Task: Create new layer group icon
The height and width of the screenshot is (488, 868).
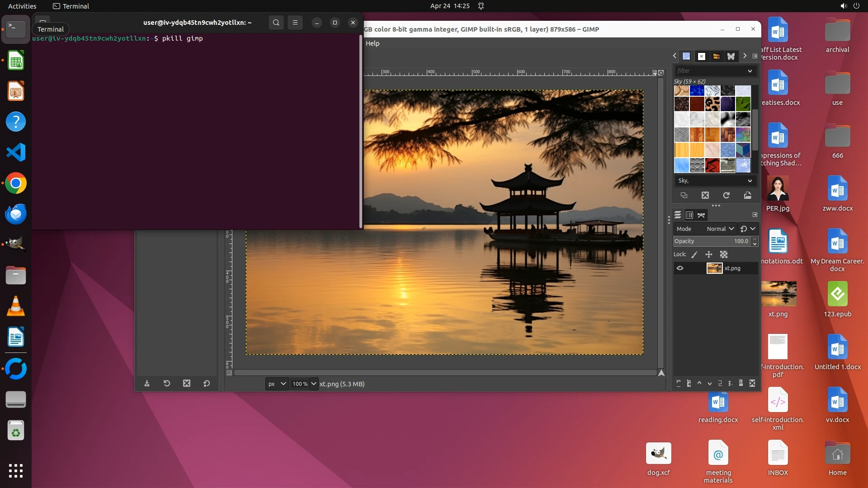Action: click(689, 383)
